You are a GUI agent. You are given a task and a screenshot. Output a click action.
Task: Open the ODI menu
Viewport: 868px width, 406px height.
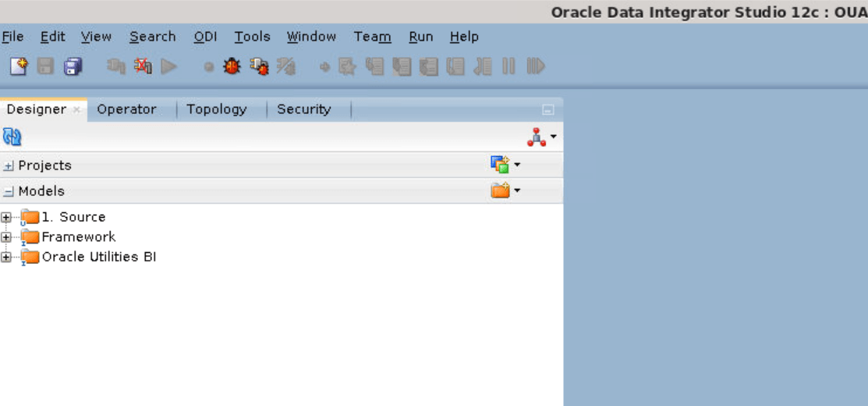(x=205, y=37)
